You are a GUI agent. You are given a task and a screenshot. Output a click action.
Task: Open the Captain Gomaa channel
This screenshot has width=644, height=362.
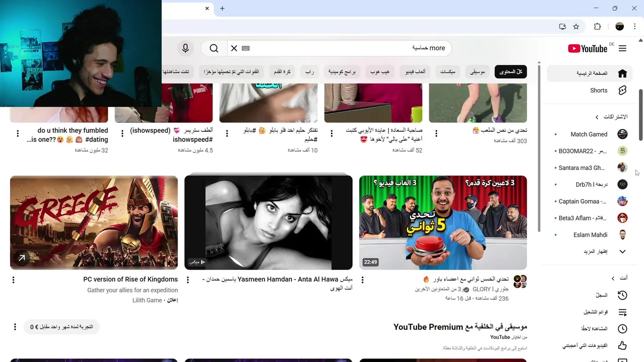tap(590, 201)
